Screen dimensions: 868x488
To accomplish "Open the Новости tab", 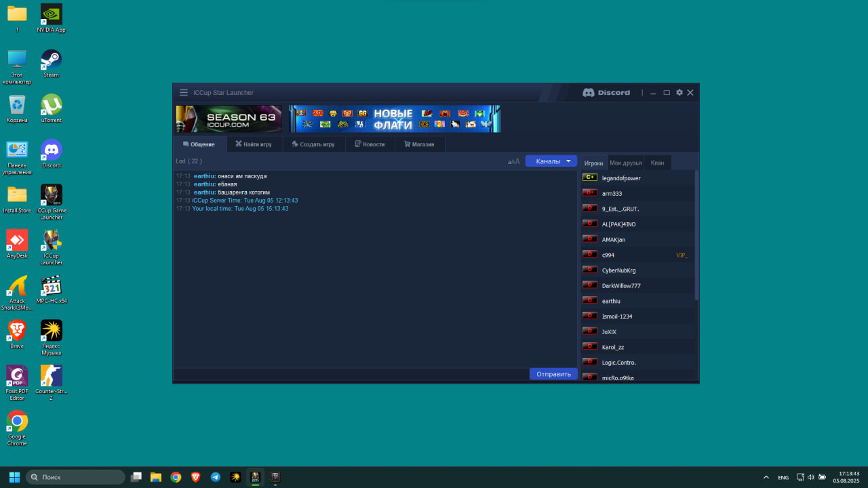I will [x=370, y=144].
